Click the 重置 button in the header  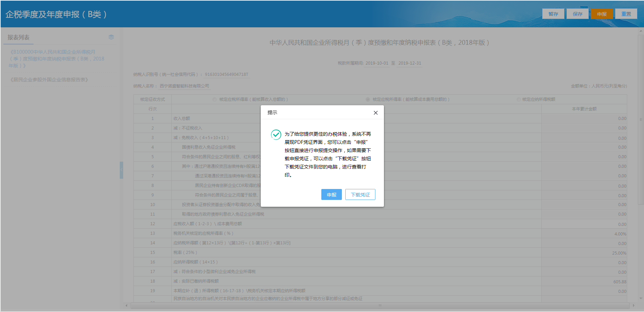click(626, 14)
